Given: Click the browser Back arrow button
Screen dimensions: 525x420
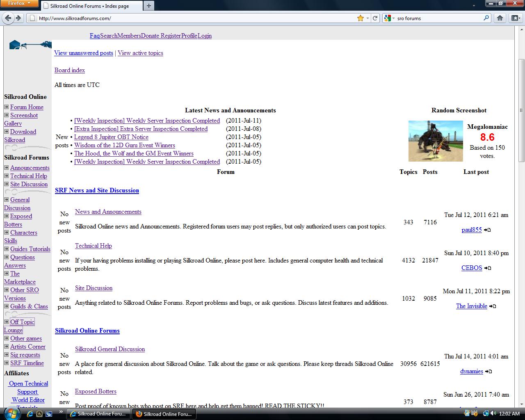Looking at the screenshot, I should tap(8, 18).
